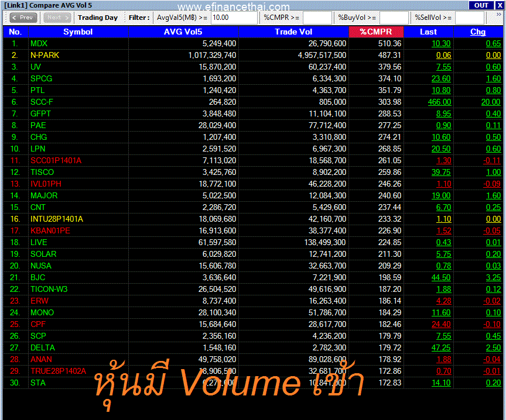Image resolution: width=506 pixels, height=420 pixels.
Task: Select the NUSA symbol
Action: click(41, 266)
